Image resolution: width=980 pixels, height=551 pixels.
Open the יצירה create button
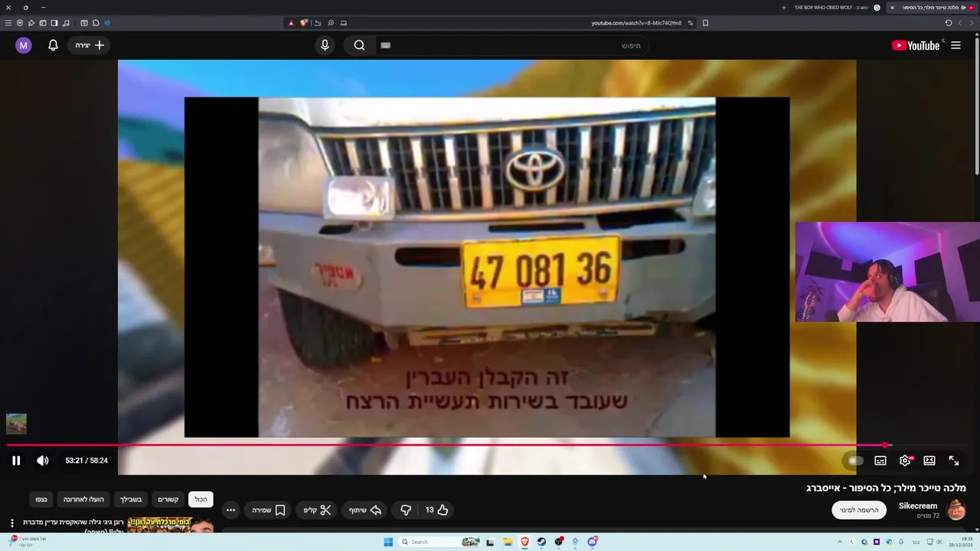(x=90, y=45)
